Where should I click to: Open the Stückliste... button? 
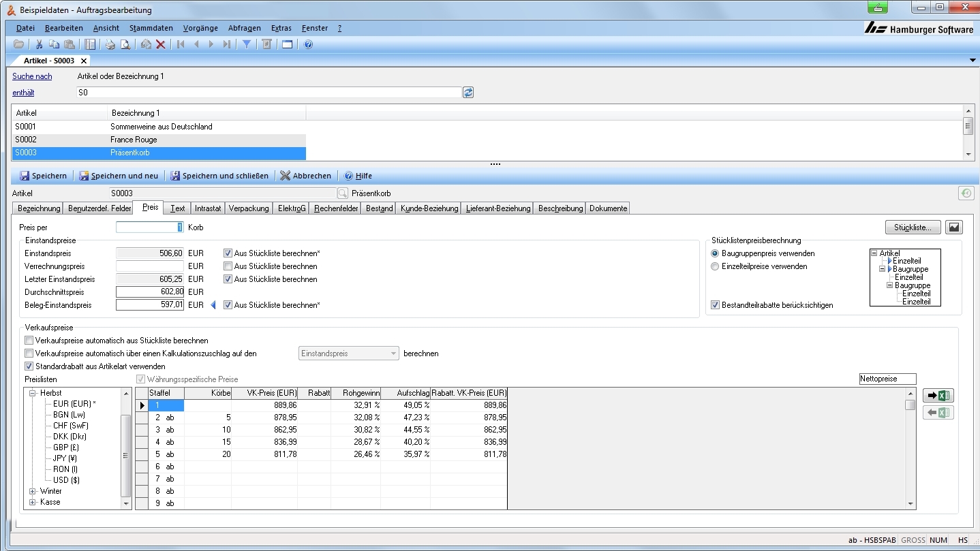[913, 227]
